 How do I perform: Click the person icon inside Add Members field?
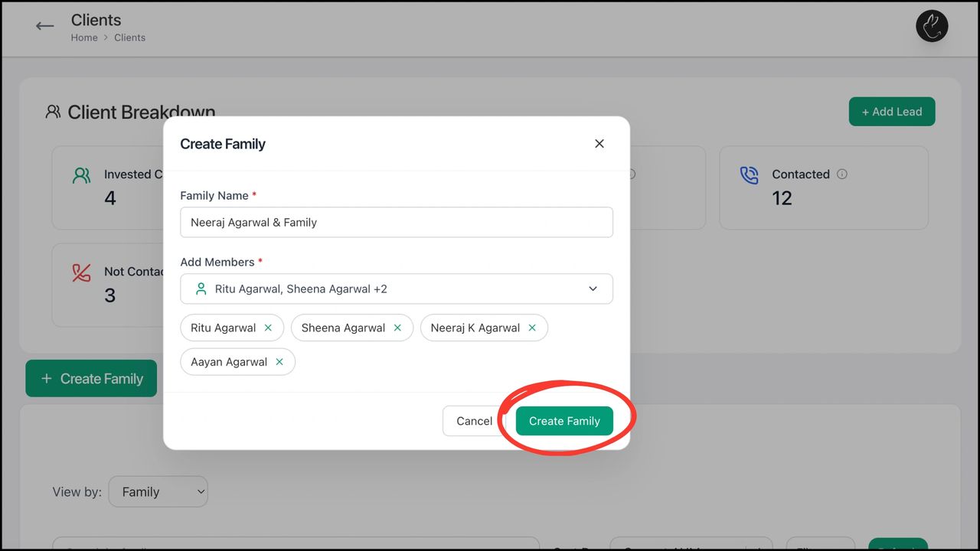(x=200, y=289)
